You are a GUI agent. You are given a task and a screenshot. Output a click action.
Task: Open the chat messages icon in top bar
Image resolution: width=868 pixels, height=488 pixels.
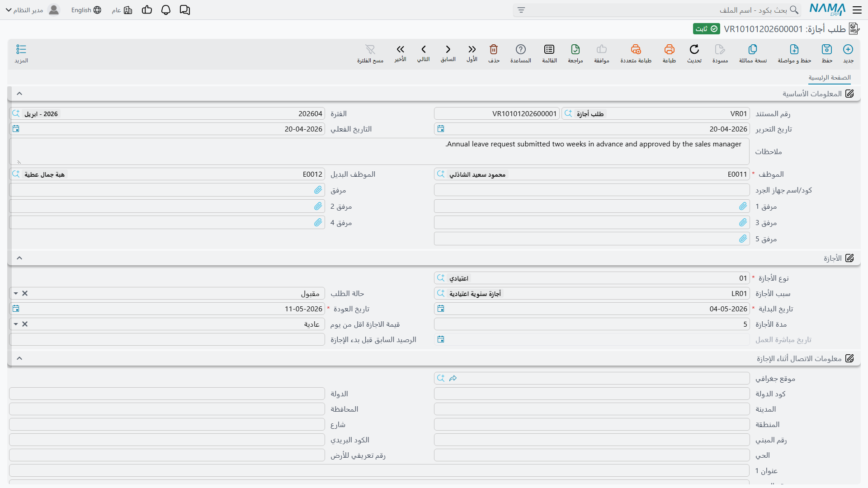(x=185, y=10)
